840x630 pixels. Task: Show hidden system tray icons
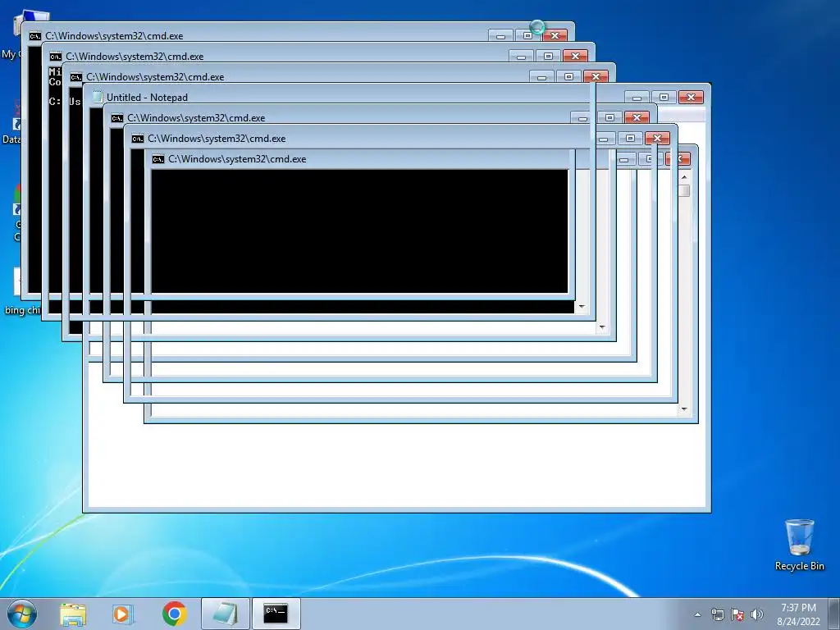coord(697,614)
